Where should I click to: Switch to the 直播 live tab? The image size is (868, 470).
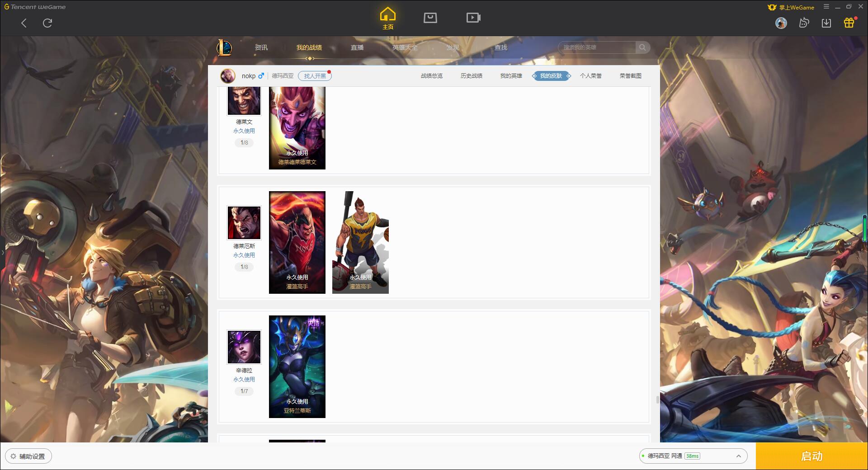point(357,47)
